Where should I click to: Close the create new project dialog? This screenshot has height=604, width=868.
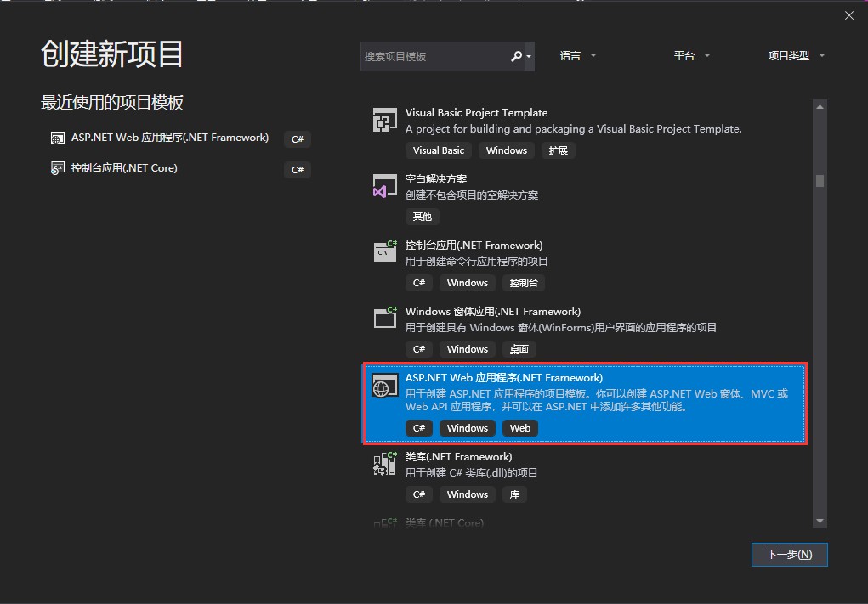pos(849,15)
